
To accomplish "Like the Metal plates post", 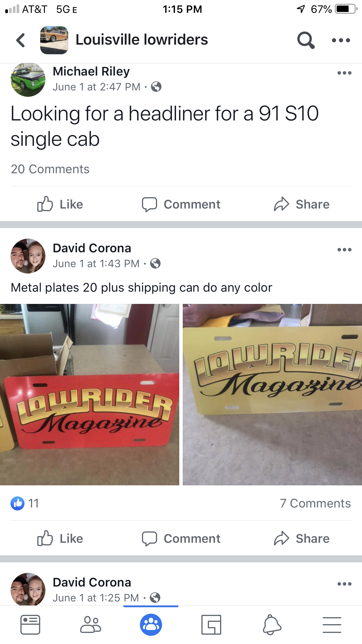I will [x=60, y=538].
